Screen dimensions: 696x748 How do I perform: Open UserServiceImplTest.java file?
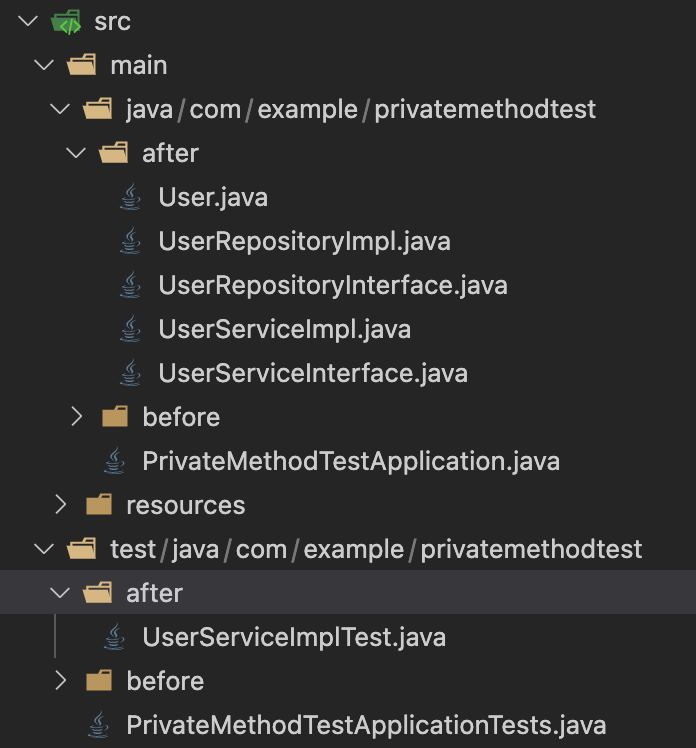(x=293, y=637)
